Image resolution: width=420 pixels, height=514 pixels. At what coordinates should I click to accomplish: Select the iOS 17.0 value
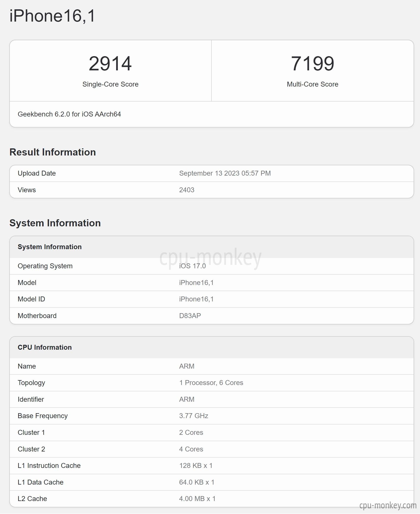[192, 266]
